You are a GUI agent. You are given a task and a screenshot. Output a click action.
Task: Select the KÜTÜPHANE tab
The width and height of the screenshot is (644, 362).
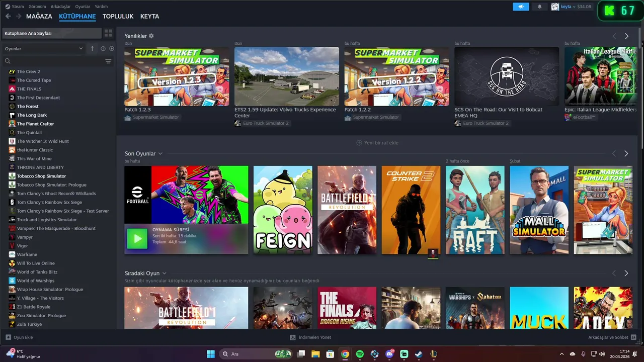coord(77,16)
